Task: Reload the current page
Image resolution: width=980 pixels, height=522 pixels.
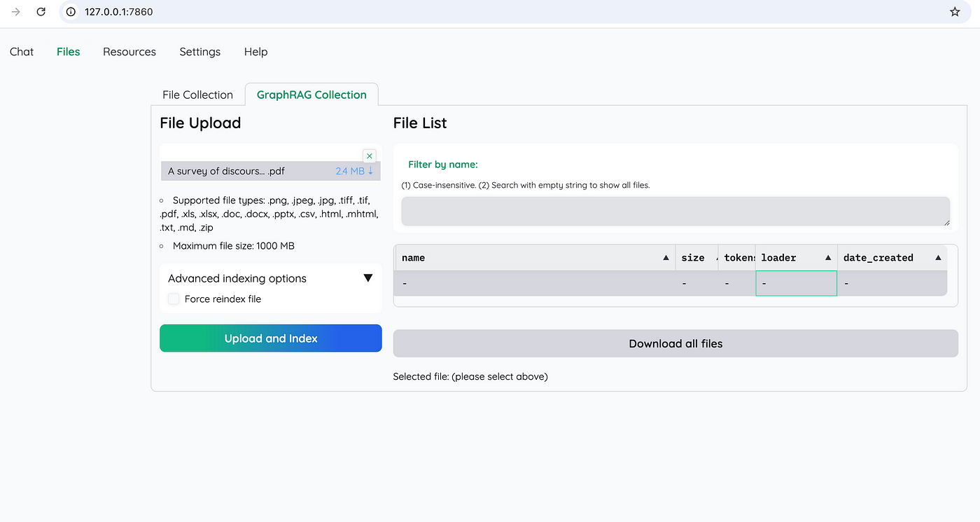Action: click(41, 12)
